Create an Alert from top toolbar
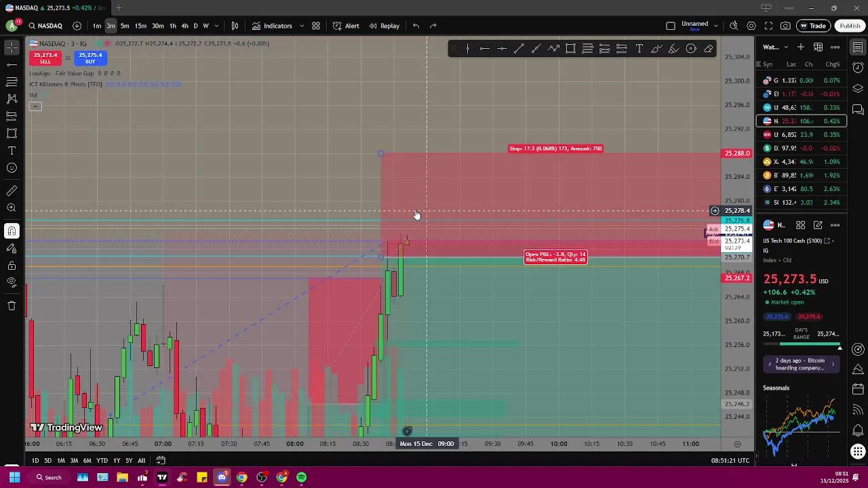Viewport: 868px width, 488px height. [346, 26]
